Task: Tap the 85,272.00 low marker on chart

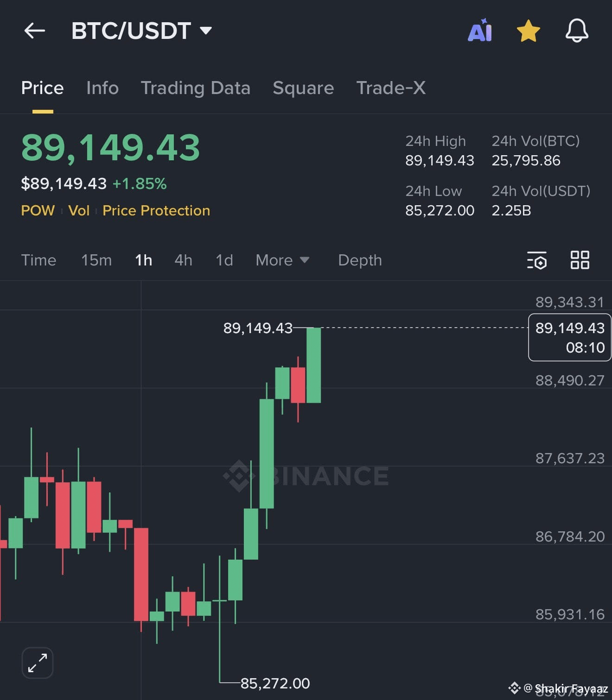Action: point(275,683)
